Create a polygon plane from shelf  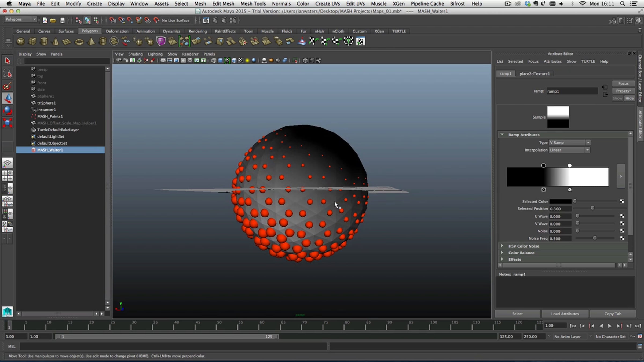click(x=67, y=41)
